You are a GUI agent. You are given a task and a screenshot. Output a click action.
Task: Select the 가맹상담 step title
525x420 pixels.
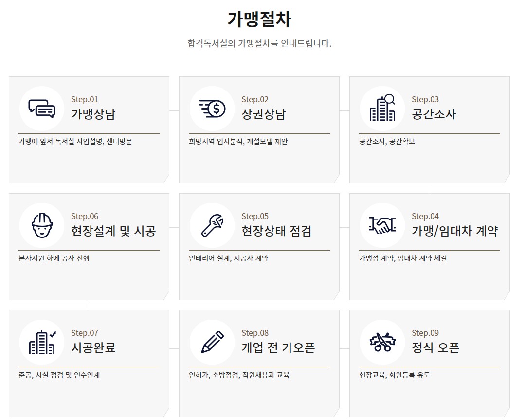click(x=93, y=114)
